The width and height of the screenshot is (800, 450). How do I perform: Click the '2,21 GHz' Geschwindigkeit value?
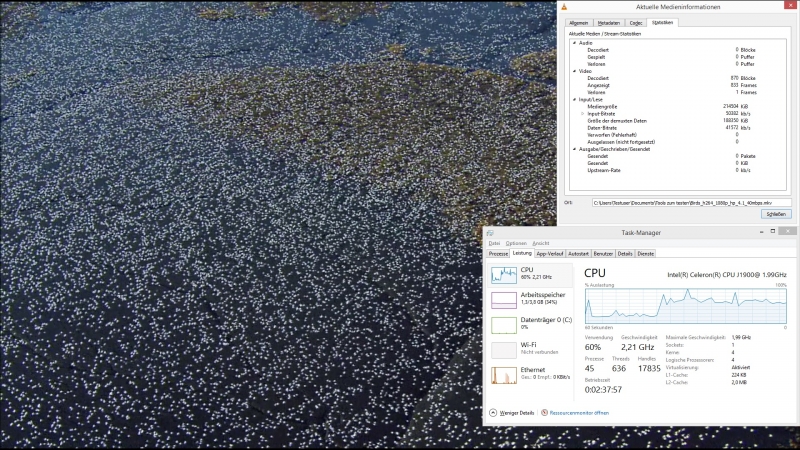637,347
